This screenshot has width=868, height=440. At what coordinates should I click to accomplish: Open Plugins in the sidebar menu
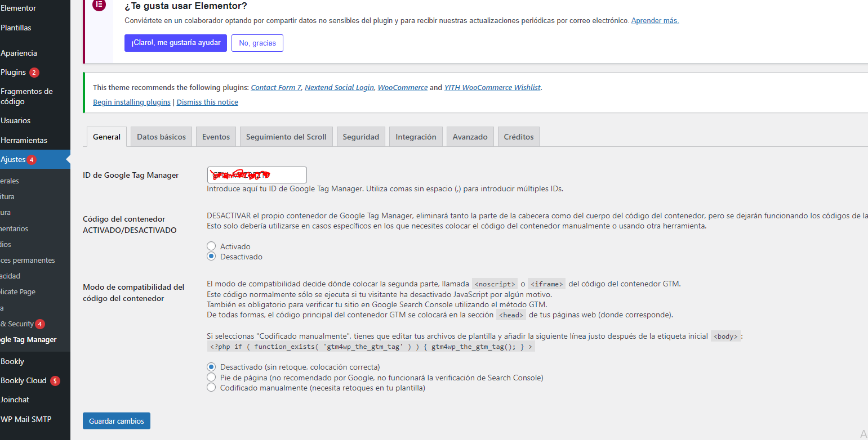coord(14,72)
